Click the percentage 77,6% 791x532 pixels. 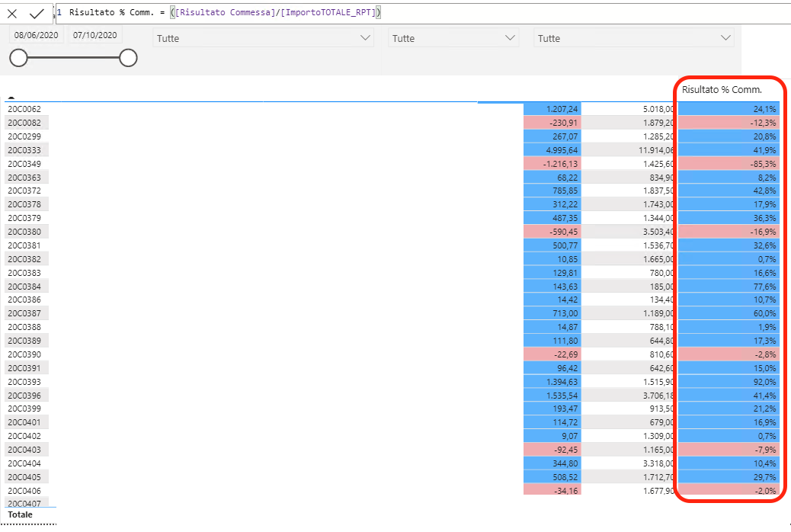765,286
